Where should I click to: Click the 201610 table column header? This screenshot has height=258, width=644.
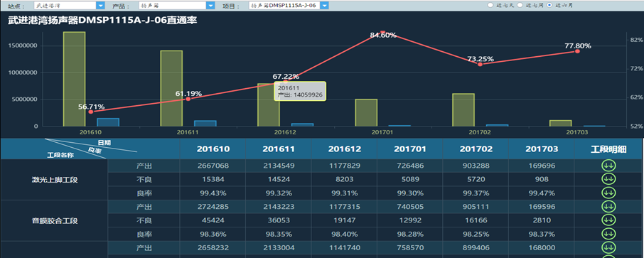[213, 149]
